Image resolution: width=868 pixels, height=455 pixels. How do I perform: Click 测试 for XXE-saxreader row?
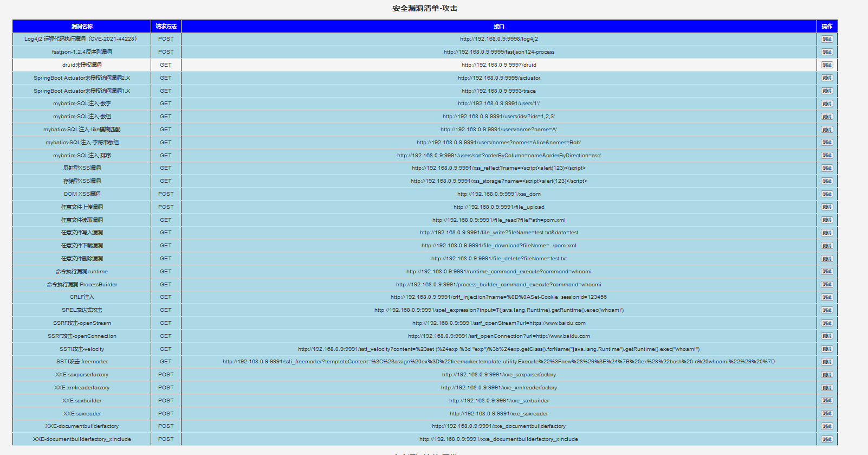pos(827,414)
